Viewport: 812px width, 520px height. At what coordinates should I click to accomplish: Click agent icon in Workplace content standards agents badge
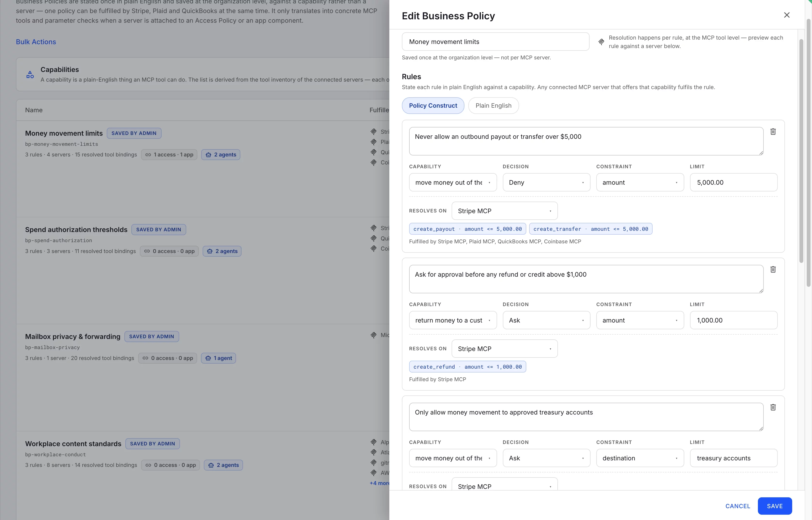click(211, 465)
